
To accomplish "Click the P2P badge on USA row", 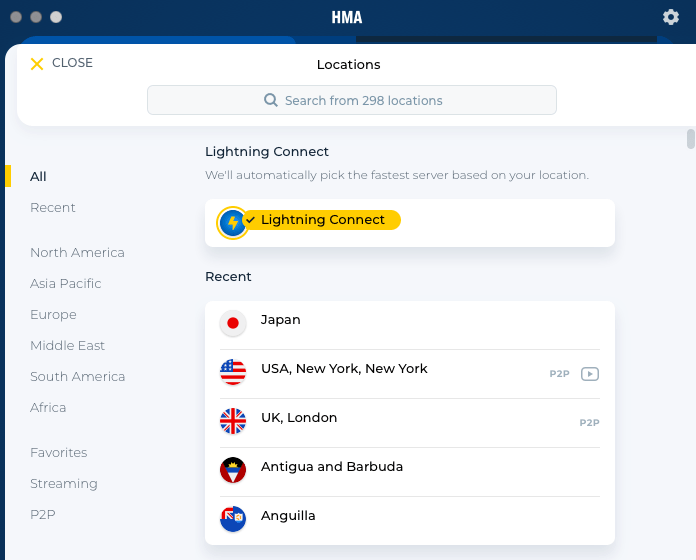I will pos(559,374).
